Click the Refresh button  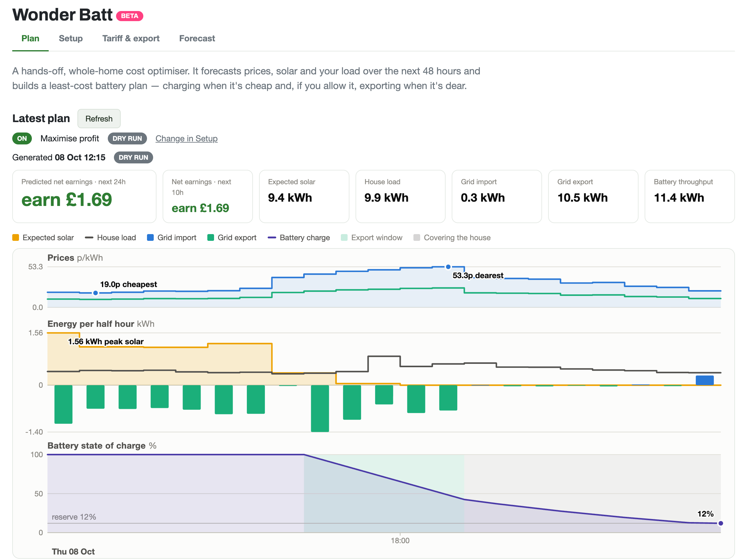pos(99,119)
